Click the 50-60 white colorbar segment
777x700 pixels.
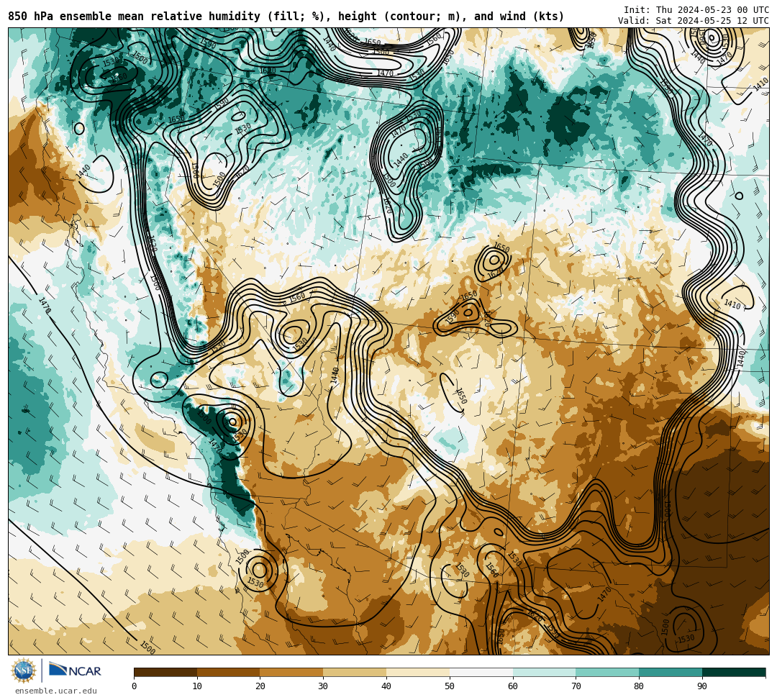point(481,672)
